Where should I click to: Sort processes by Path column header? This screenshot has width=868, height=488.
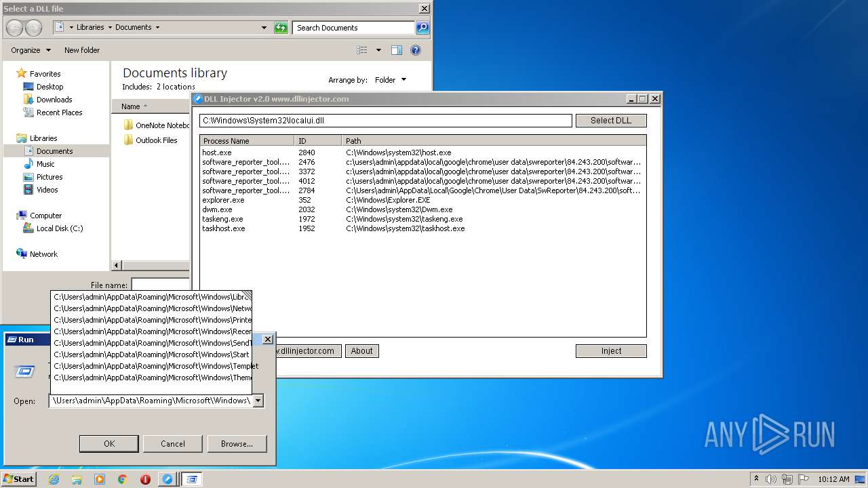[x=494, y=141]
